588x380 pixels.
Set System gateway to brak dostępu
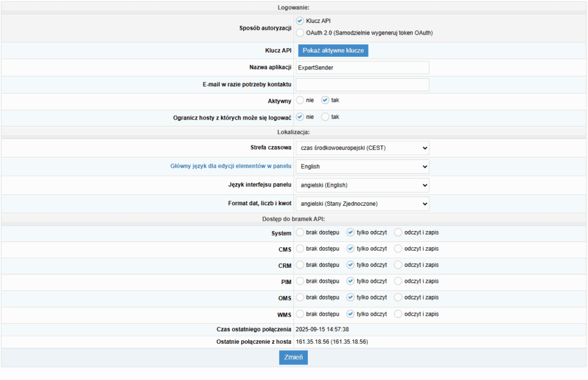[300, 232]
